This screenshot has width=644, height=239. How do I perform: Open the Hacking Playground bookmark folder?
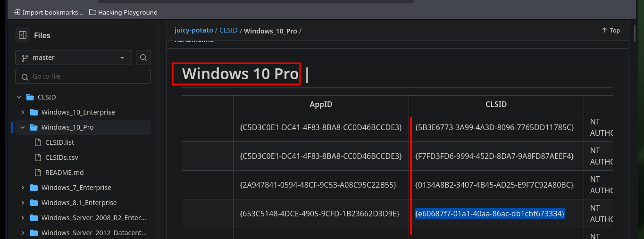pyautogui.click(x=123, y=12)
